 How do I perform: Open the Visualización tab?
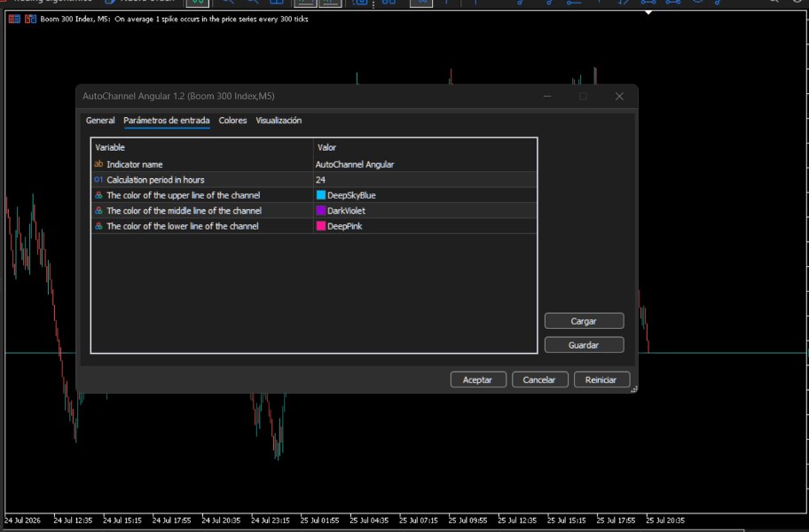point(279,120)
